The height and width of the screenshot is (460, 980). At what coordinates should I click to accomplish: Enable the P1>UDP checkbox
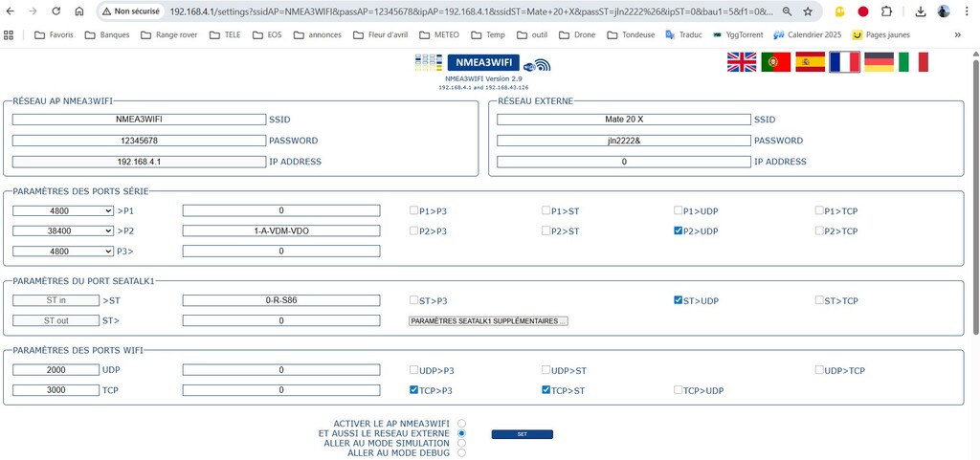tap(679, 210)
